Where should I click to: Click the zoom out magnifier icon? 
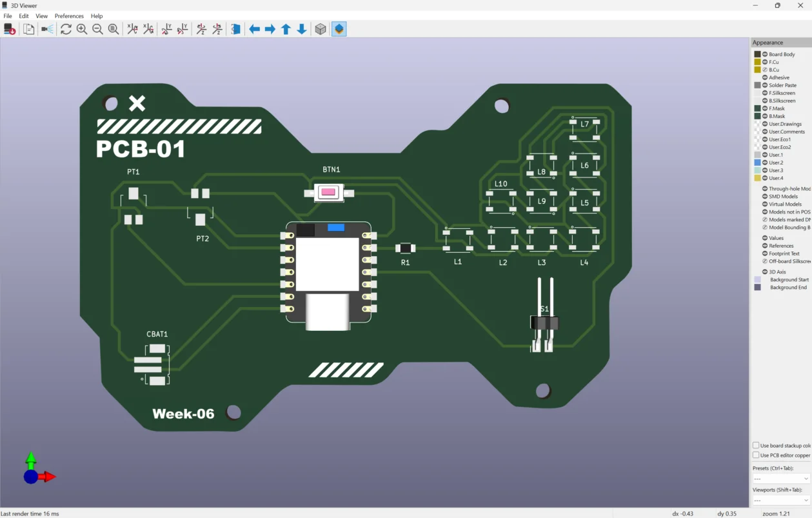[97, 29]
